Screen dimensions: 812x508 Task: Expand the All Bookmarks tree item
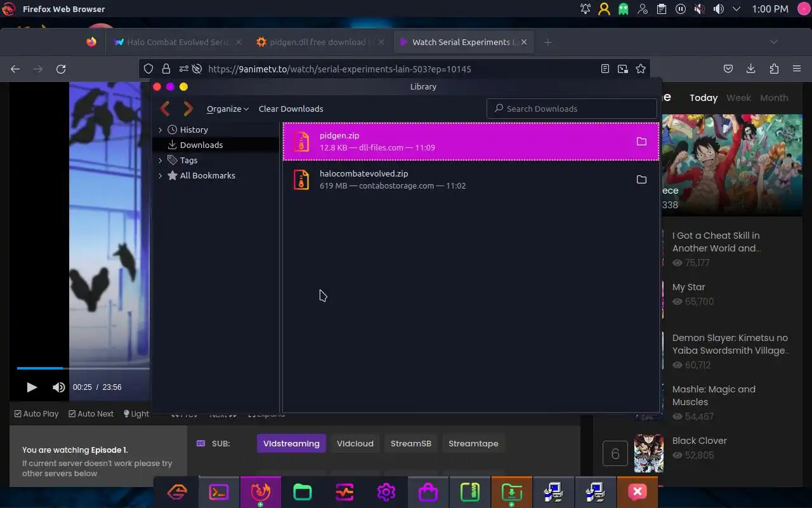click(x=160, y=176)
